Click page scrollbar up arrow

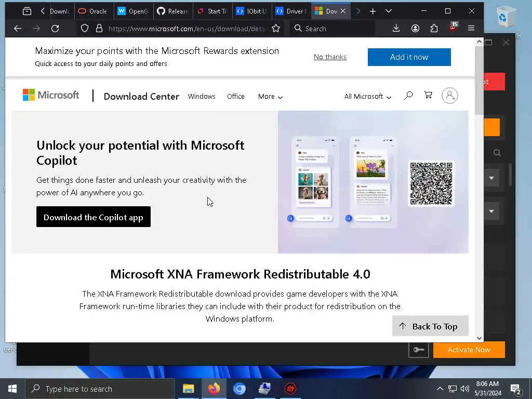(x=479, y=42)
